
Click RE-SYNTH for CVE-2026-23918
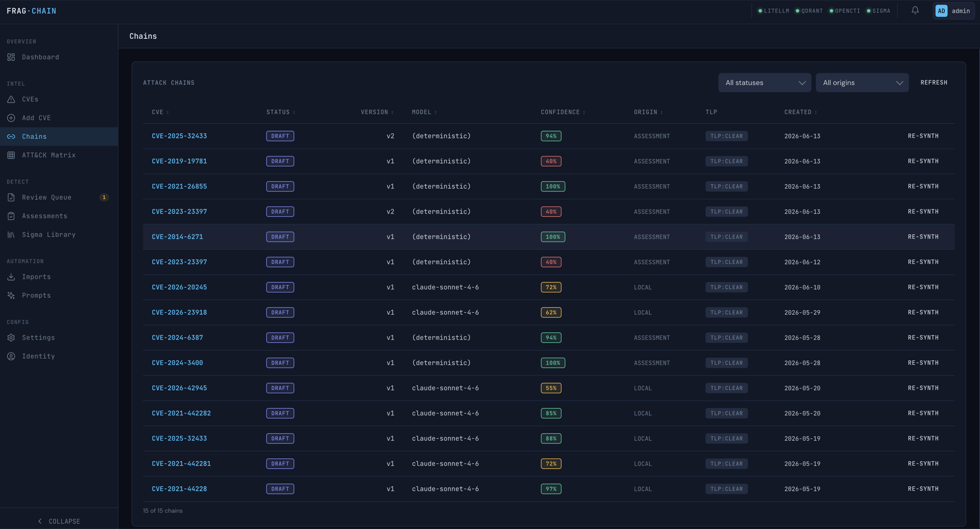923,313
